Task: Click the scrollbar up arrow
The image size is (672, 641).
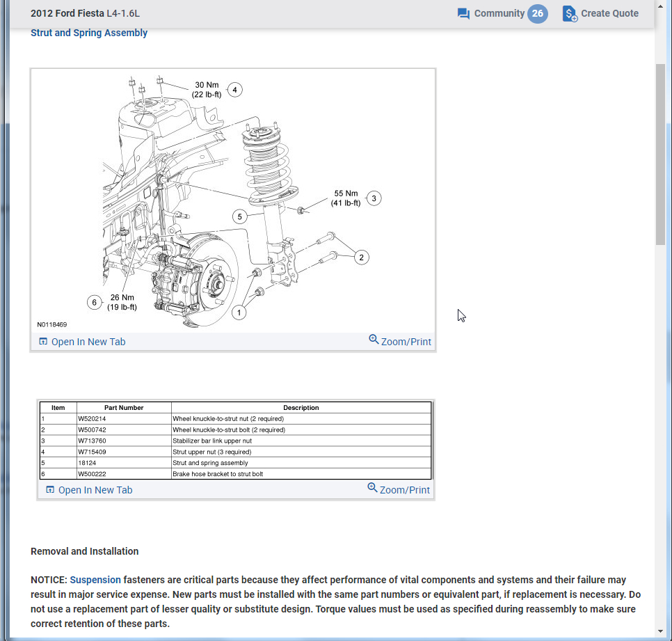Action: 660,6
